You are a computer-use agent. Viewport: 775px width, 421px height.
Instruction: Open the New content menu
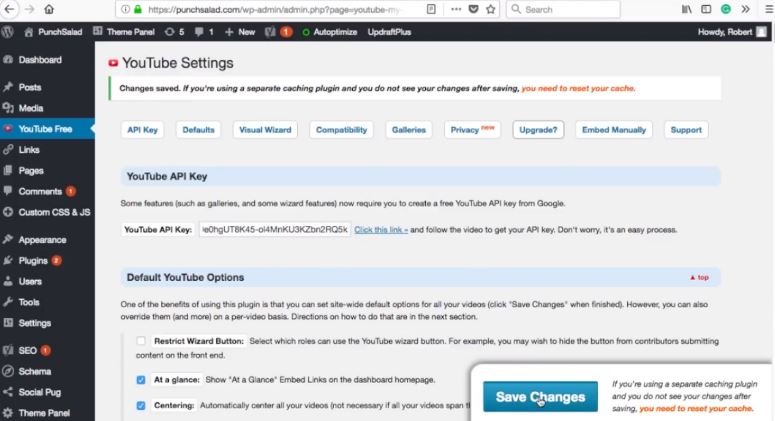point(240,32)
